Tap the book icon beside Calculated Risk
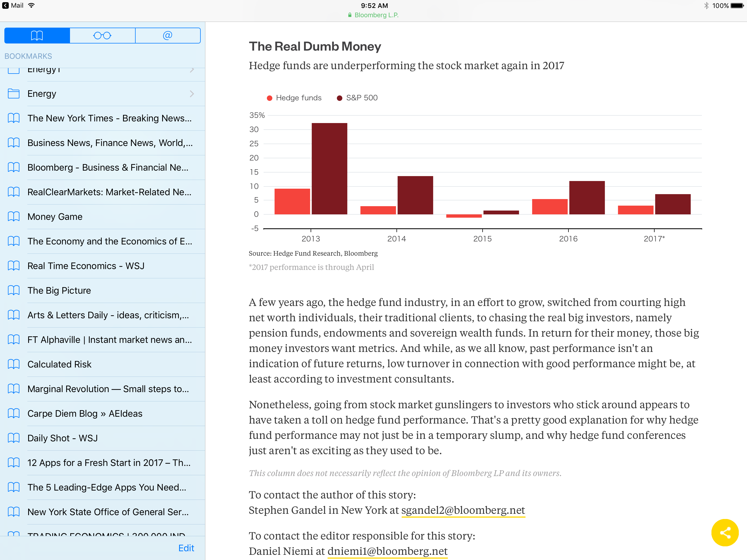Image resolution: width=747 pixels, height=560 pixels. (x=13, y=364)
